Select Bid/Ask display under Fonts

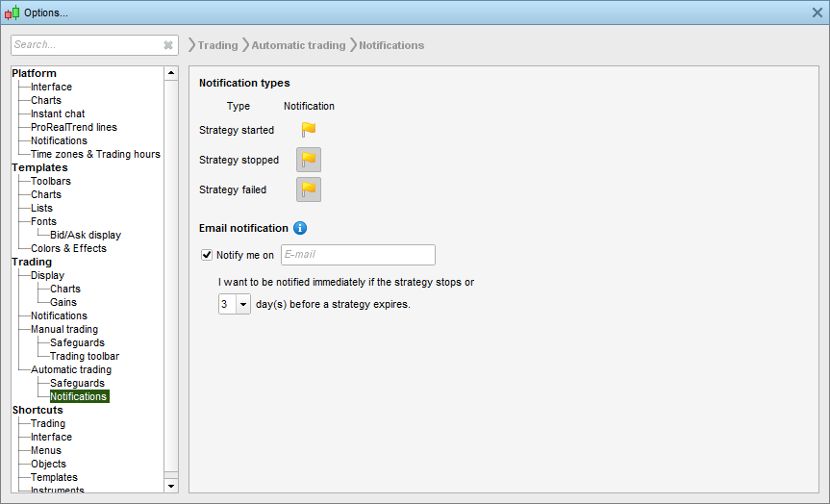click(x=86, y=235)
